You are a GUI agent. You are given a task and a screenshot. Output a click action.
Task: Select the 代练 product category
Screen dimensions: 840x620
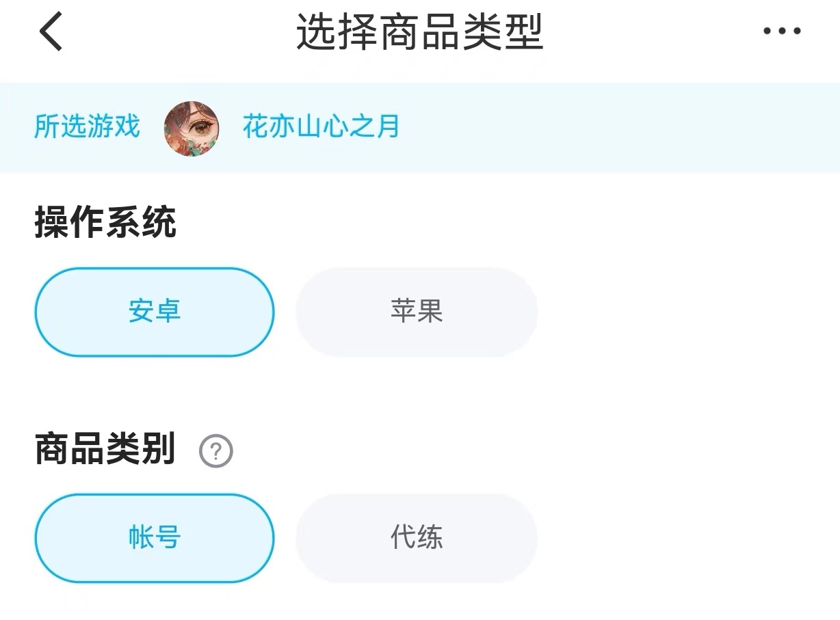(417, 538)
